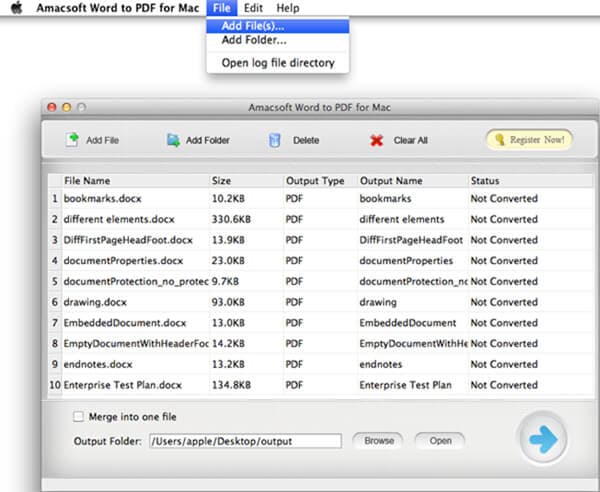Close the window with the red button
This screenshot has width=600, height=492.
[52, 108]
